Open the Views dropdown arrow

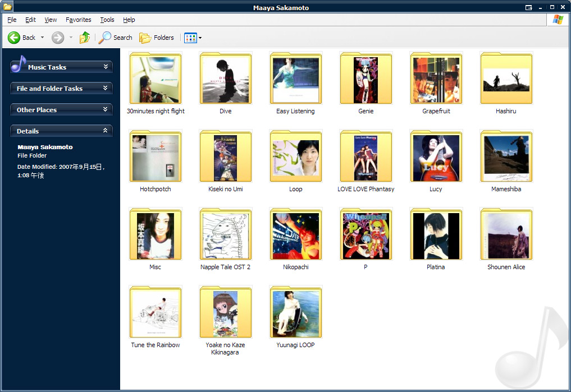[200, 38]
